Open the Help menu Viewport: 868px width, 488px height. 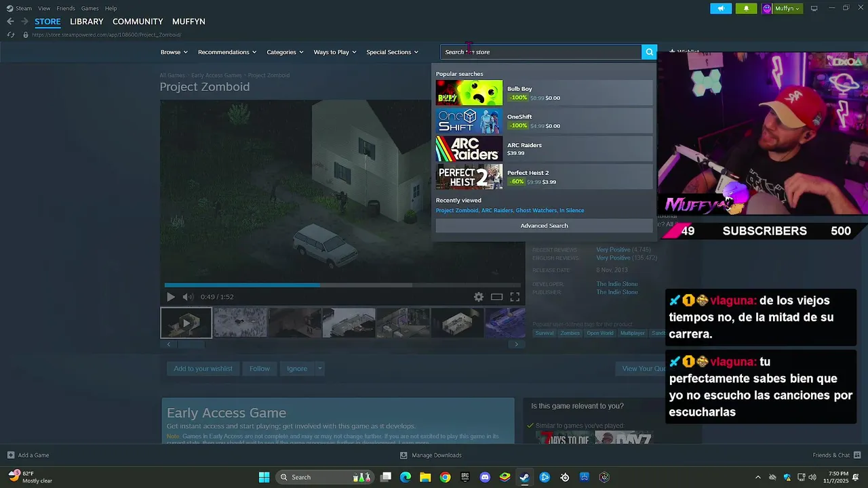(111, 8)
